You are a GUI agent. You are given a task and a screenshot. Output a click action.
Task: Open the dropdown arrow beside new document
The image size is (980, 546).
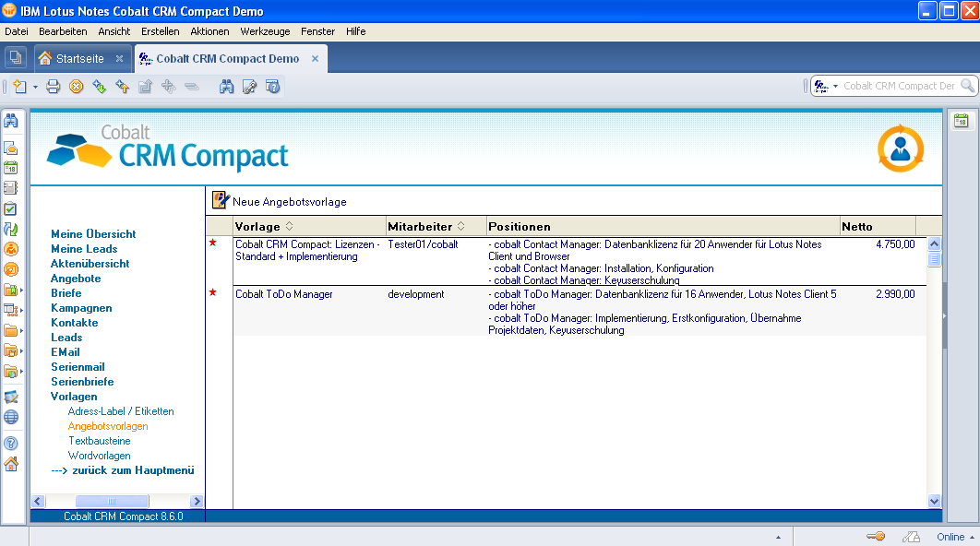point(35,87)
